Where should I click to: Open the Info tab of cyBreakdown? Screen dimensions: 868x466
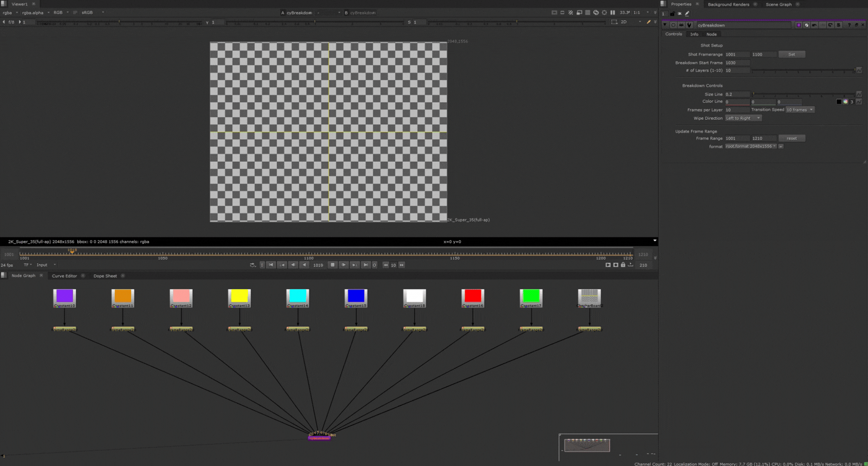pyautogui.click(x=694, y=34)
